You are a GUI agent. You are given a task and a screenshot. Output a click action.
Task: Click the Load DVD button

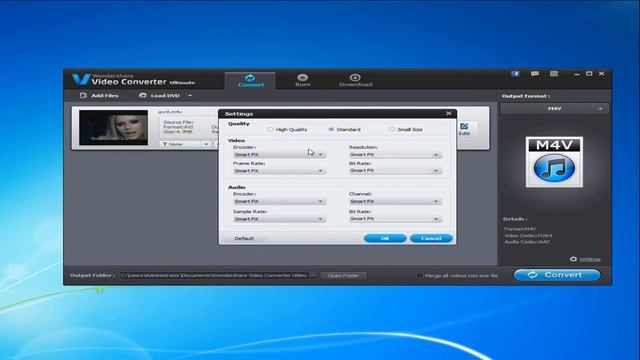(x=160, y=96)
